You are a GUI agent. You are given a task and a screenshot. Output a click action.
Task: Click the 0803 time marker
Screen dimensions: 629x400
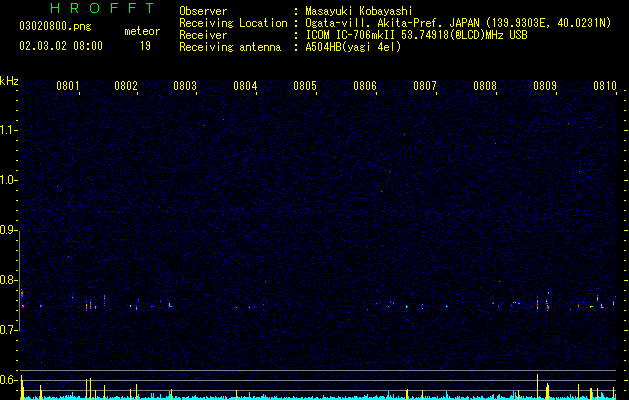tap(185, 86)
